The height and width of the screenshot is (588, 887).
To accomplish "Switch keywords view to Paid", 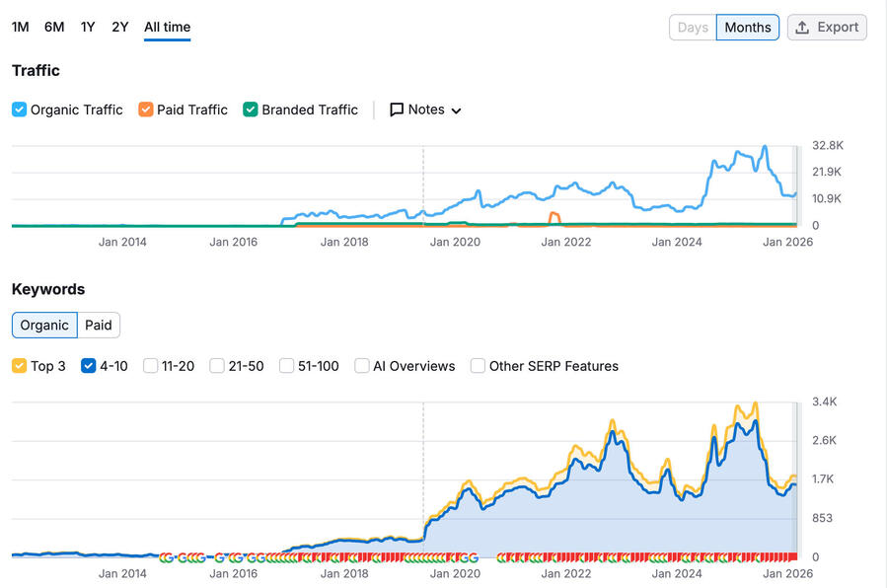I will [x=99, y=326].
